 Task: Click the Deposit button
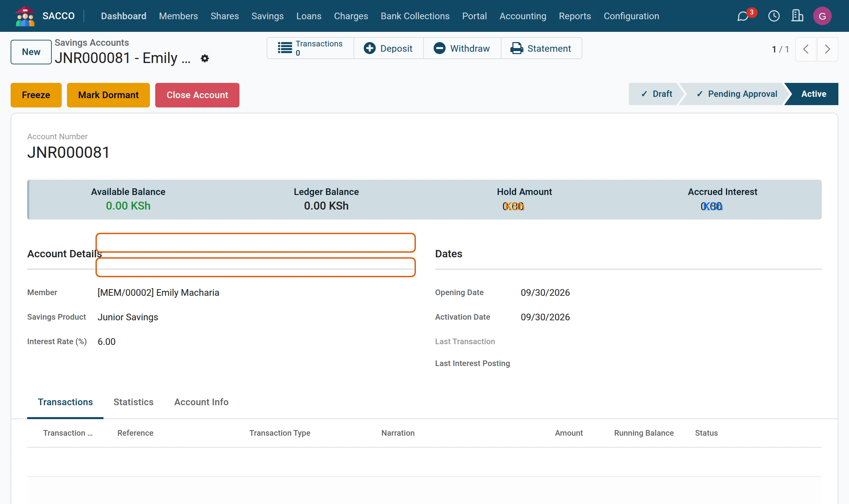pyautogui.click(x=388, y=48)
